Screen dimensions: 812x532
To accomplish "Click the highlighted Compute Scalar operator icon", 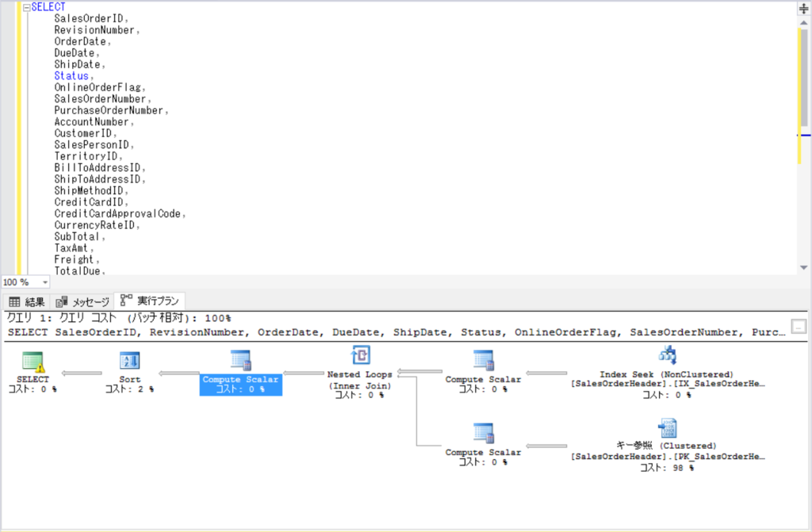I will coord(240,361).
